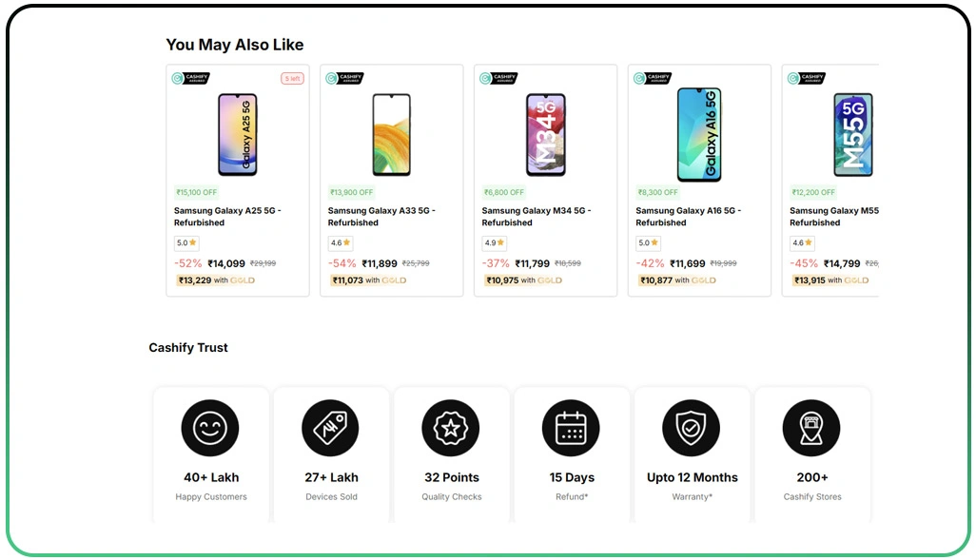Click the ₹8,300 OFF discount label

[656, 191]
